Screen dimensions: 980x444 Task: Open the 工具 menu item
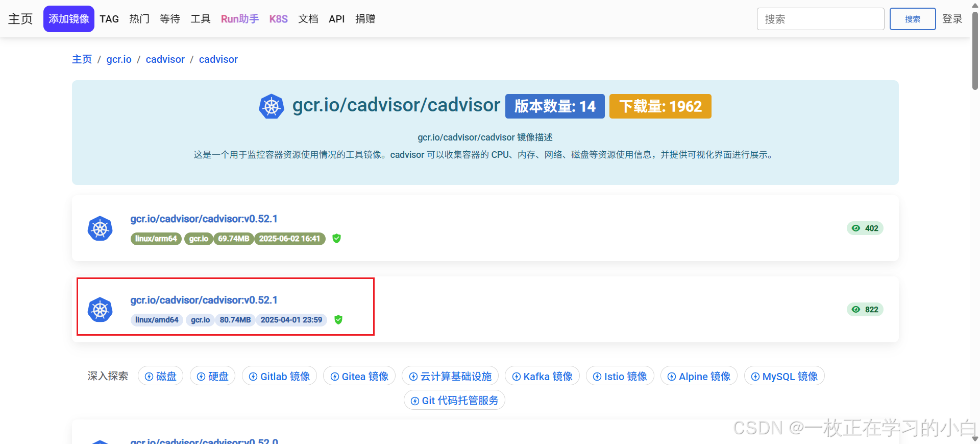[201, 19]
